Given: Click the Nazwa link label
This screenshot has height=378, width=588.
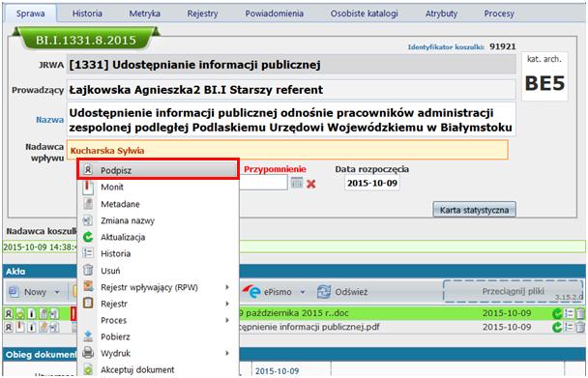Looking at the screenshot, I should pyautogui.click(x=49, y=120).
